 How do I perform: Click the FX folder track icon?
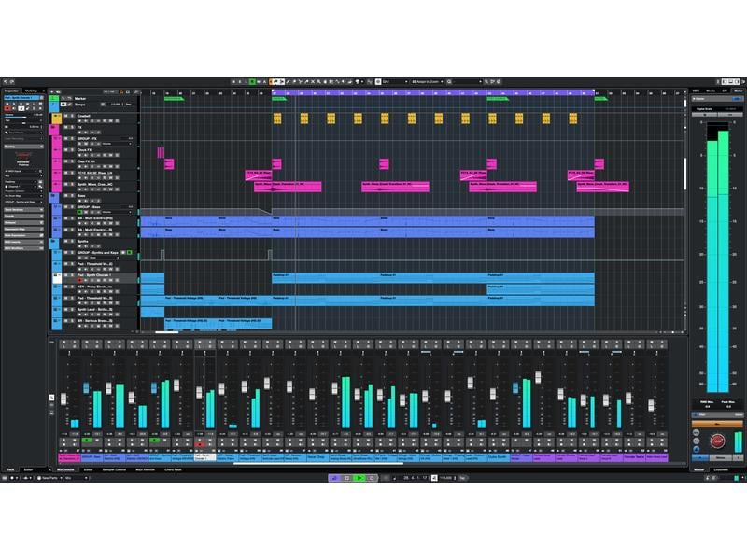click(x=54, y=128)
